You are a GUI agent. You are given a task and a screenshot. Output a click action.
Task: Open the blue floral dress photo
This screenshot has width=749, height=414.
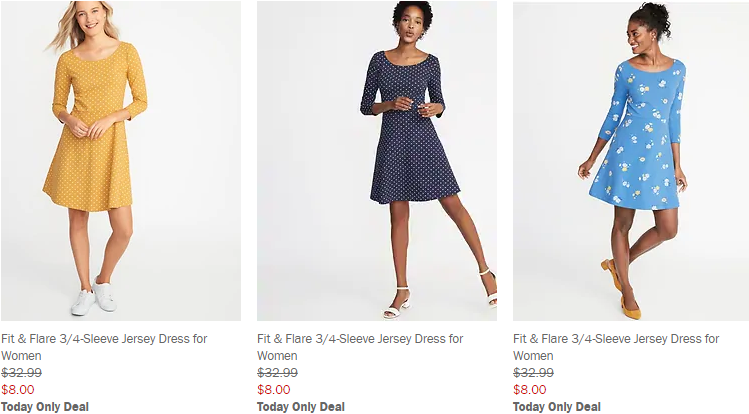631,160
